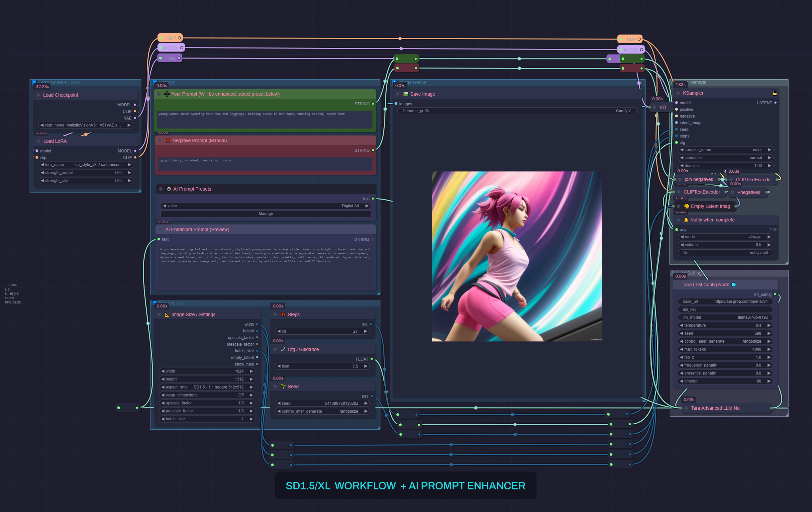
Task: Open the value Digital Art preset dropdown
Action: pyautogui.click(x=265, y=206)
